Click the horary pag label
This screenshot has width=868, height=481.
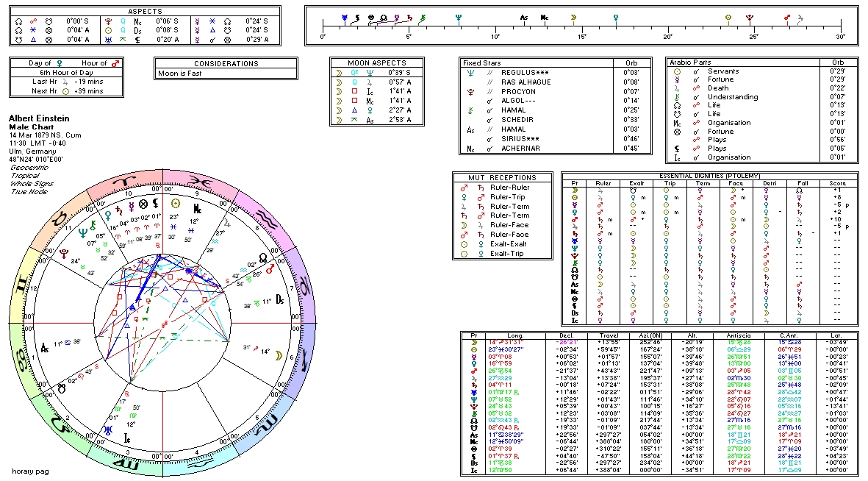(x=29, y=471)
